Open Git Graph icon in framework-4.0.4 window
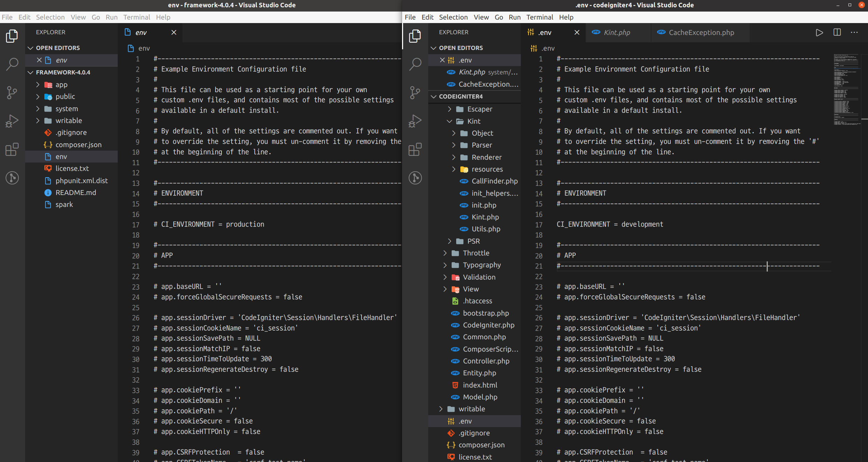 pos(12,178)
